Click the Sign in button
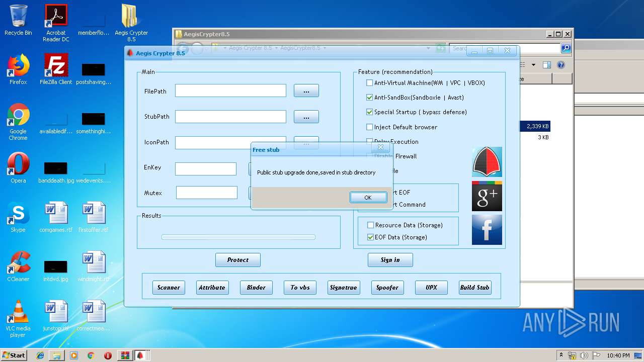644x362 pixels. (390, 260)
